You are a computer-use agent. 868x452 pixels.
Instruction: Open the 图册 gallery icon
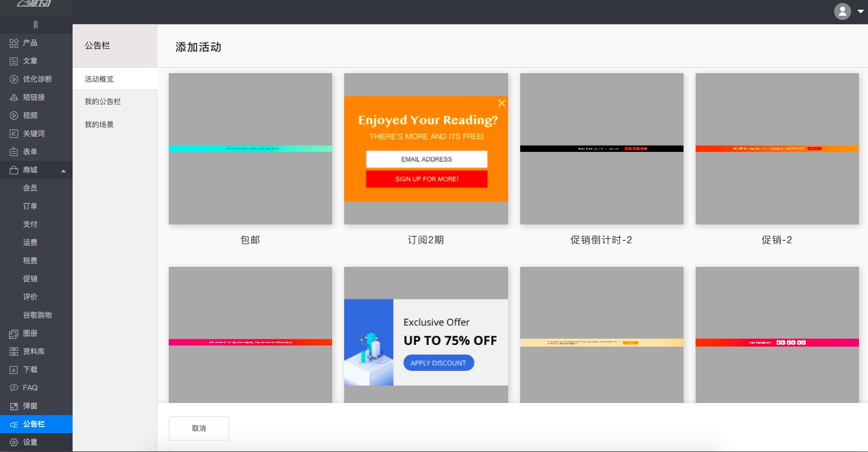(14, 333)
